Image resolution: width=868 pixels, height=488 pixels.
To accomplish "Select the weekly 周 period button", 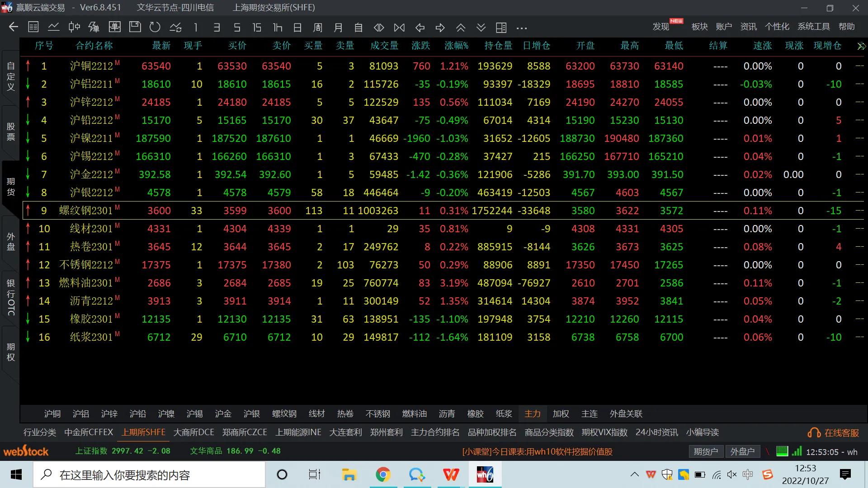I will tap(317, 28).
